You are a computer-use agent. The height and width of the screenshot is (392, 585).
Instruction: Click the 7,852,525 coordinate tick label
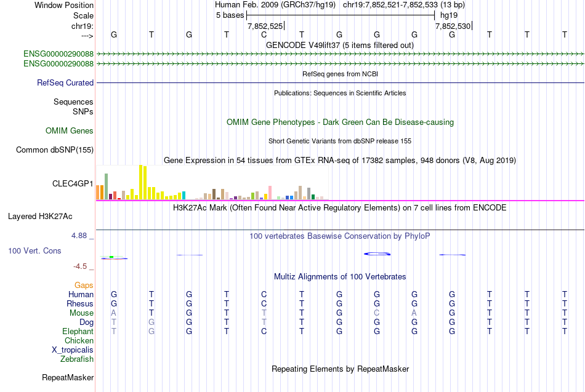(x=265, y=26)
